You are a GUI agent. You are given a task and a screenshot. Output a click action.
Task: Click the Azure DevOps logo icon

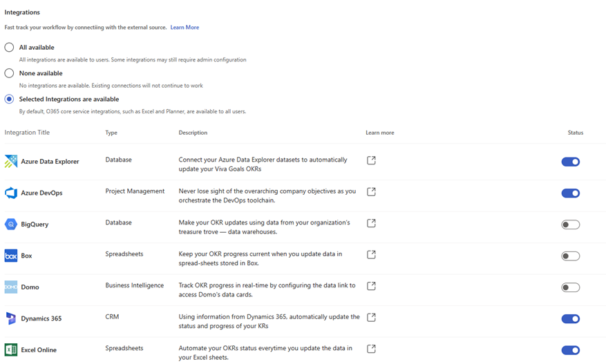tap(11, 193)
